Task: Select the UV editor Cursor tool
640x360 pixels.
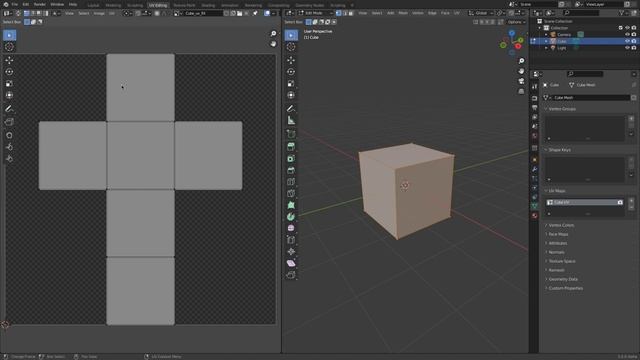Action: [x=9, y=47]
